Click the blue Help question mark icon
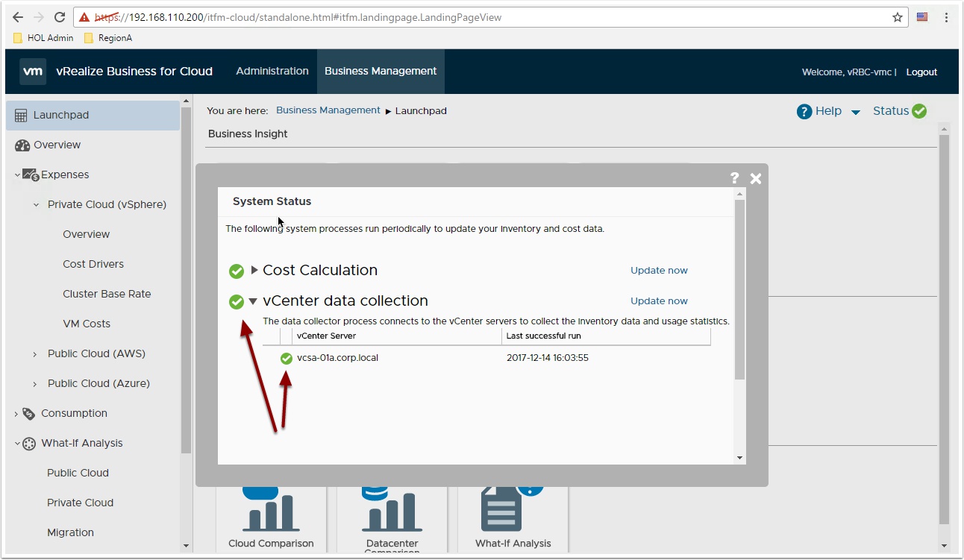This screenshot has width=964, height=560. click(x=804, y=112)
